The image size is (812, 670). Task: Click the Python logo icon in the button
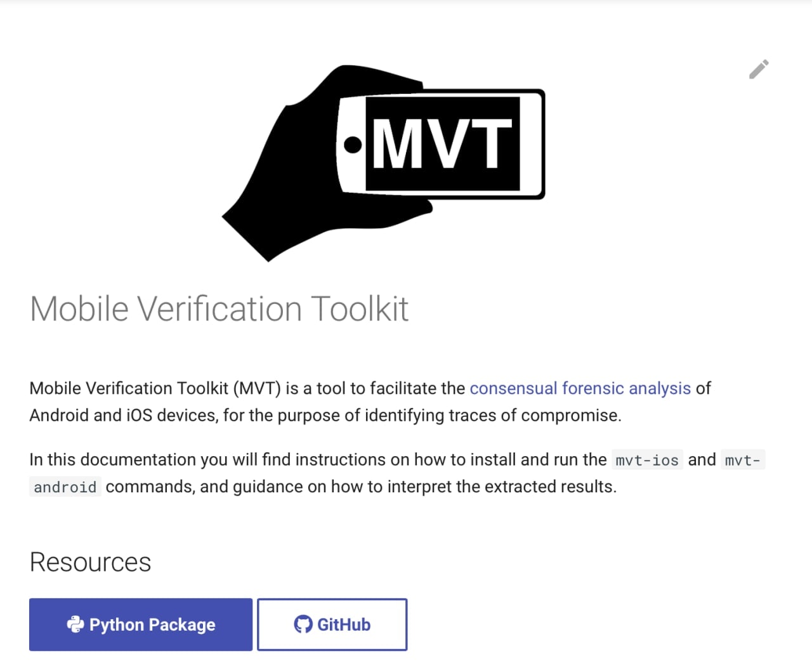[x=75, y=625]
